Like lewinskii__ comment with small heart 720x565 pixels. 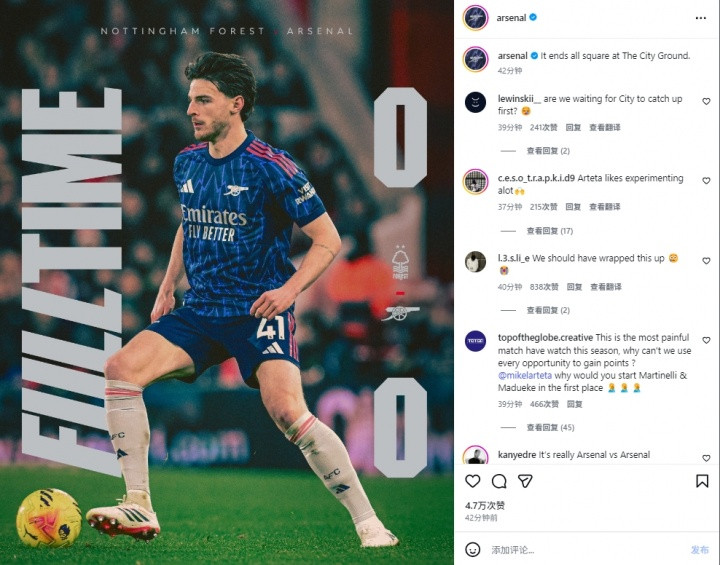tap(706, 102)
